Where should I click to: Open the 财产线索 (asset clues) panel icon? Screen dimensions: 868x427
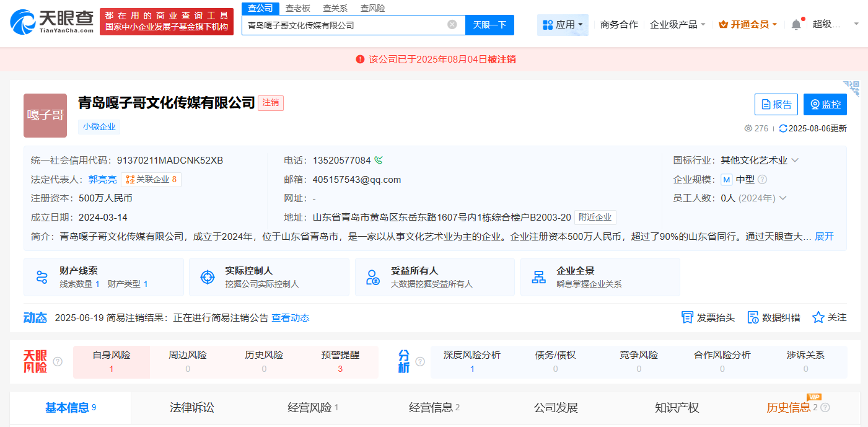pos(42,276)
